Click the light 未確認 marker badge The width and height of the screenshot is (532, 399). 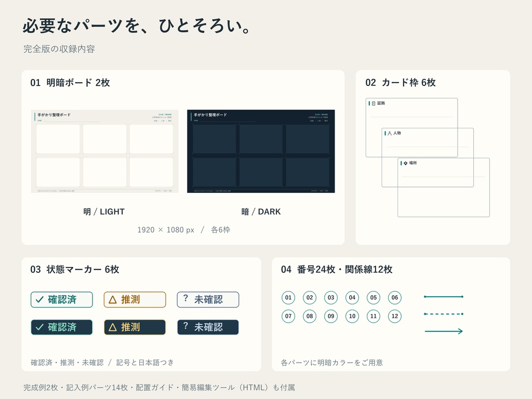pos(208,300)
